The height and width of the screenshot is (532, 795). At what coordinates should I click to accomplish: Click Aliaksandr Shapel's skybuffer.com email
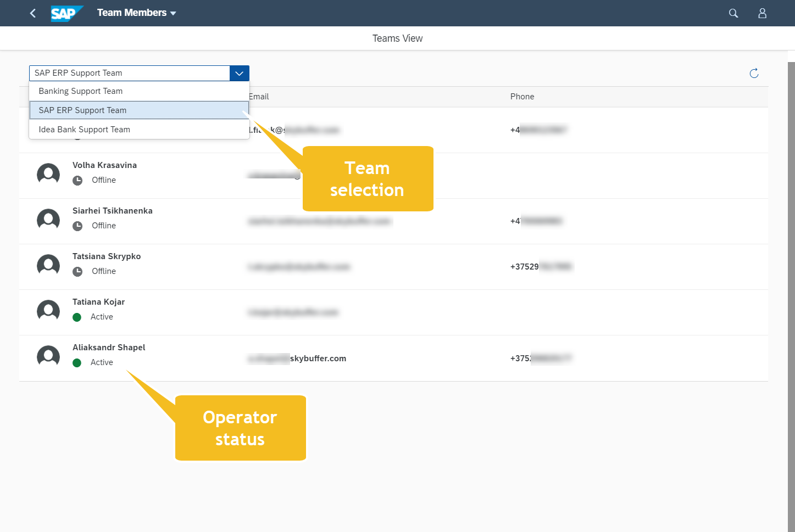[297, 359]
